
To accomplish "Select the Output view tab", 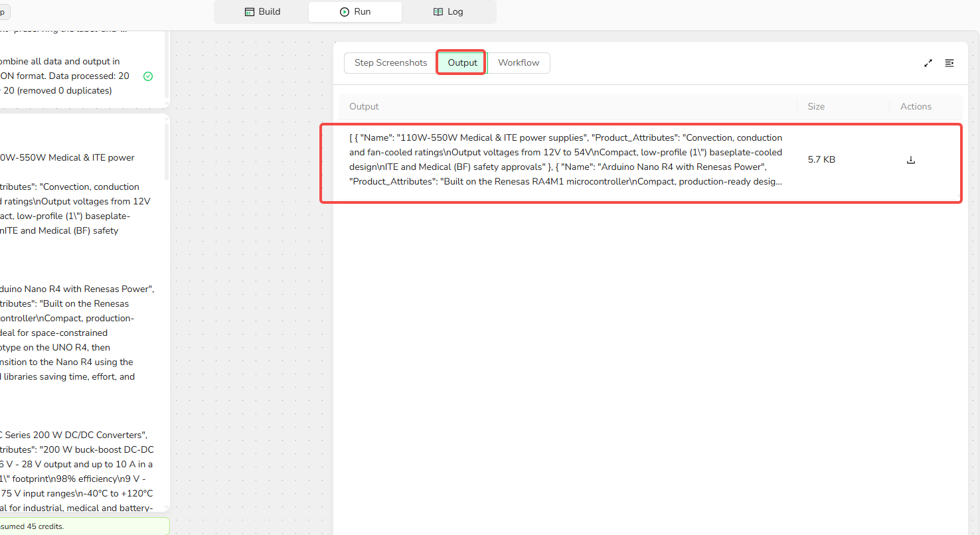I will click(x=462, y=63).
